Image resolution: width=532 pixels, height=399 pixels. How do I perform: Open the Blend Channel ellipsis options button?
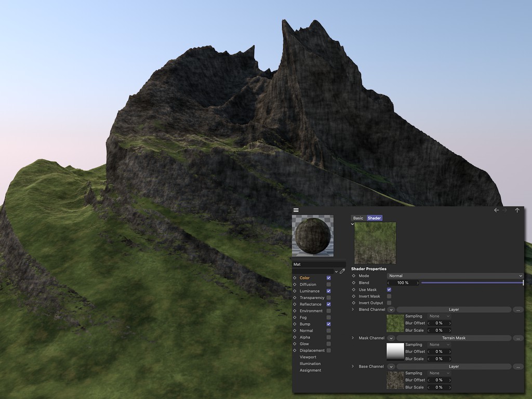(x=518, y=310)
